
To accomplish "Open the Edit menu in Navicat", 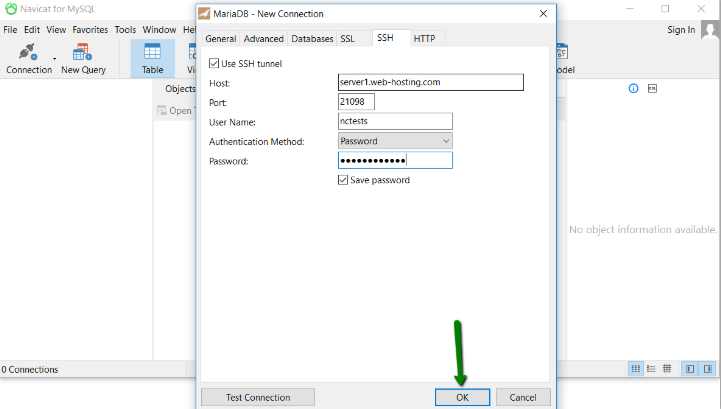I will [x=32, y=29].
